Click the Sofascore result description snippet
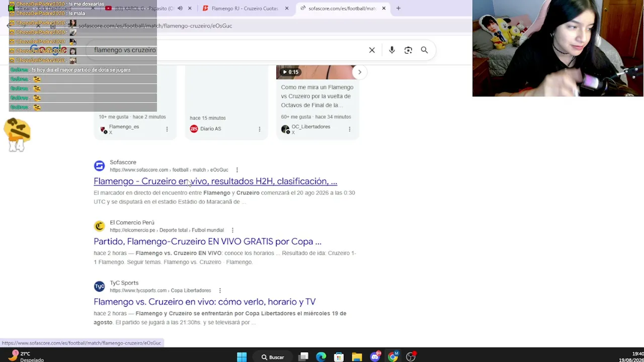Image resolution: width=644 pixels, height=362 pixels. [224, 197]
